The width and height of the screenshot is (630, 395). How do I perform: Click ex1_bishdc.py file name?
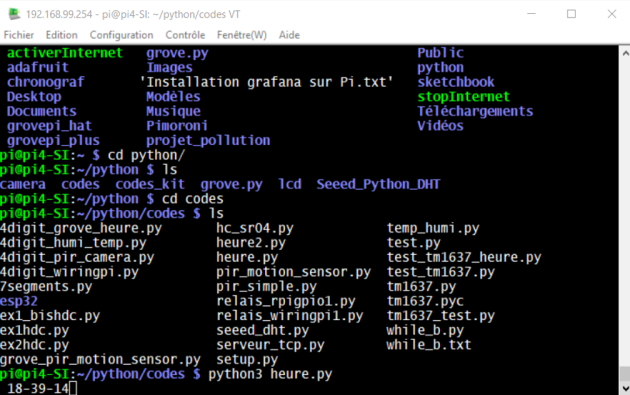point(50,315)
